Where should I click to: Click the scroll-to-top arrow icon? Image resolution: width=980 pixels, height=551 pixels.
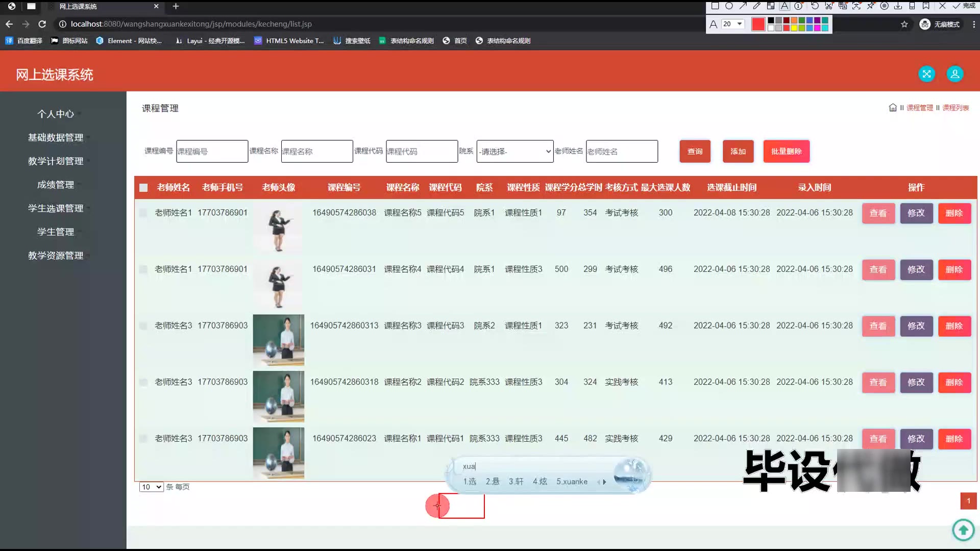point(963,530)
